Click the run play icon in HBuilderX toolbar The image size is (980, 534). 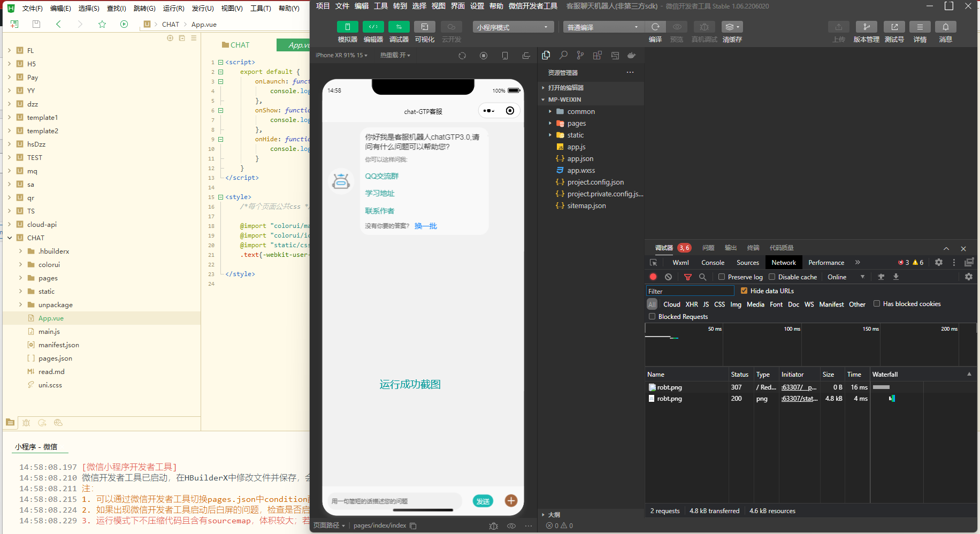124,24
